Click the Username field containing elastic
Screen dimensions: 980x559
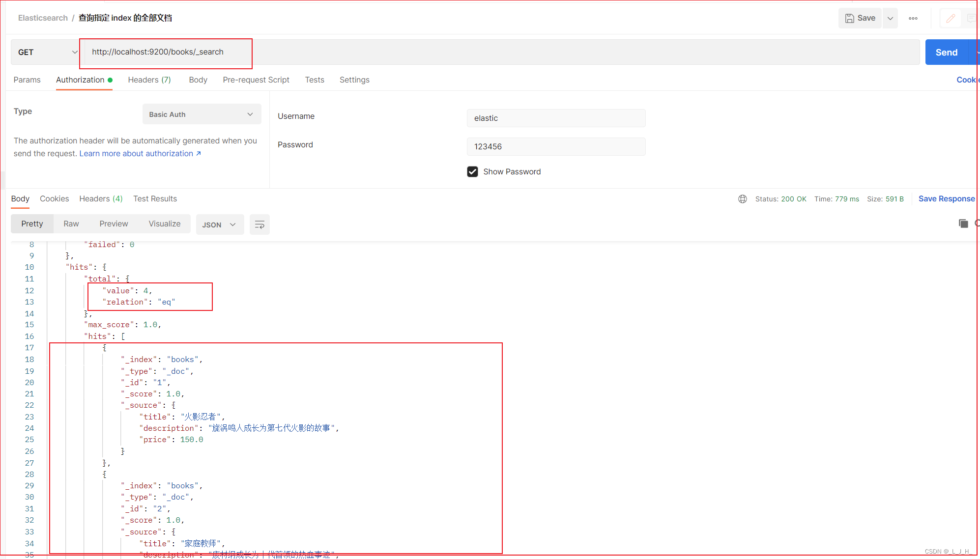(555, 118)
